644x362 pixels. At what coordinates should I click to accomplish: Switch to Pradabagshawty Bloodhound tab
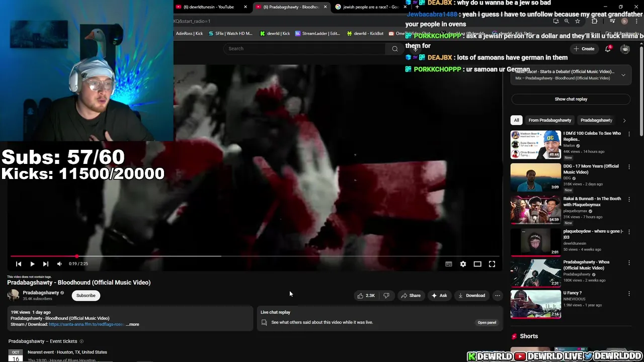click(x=291, y=7)
